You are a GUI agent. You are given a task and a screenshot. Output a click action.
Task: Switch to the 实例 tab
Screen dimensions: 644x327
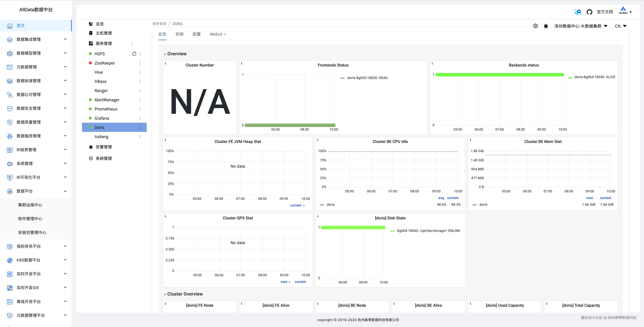(179, 34)
